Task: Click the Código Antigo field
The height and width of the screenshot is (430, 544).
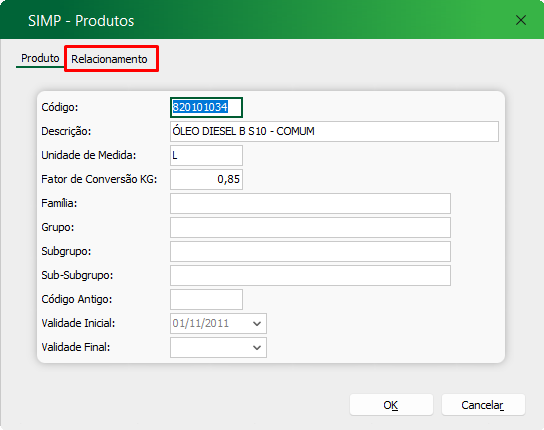Action: pos(206,299)
